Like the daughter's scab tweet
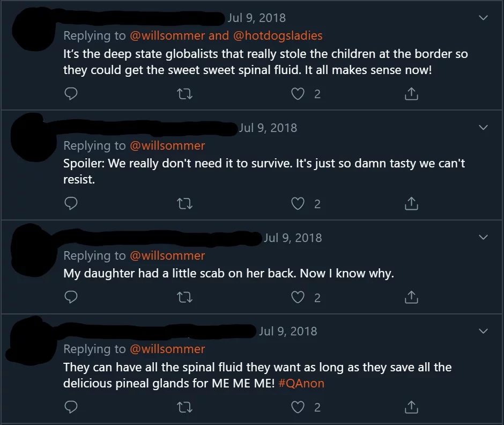 298,297
